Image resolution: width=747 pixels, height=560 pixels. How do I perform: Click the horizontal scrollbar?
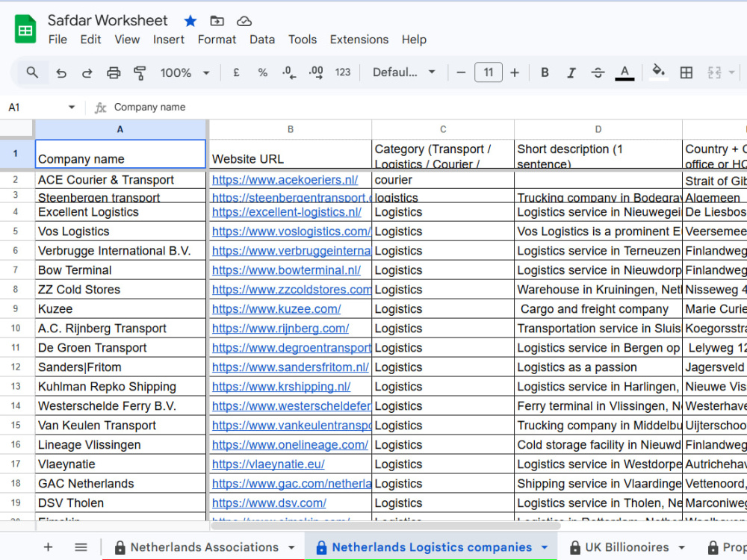pos(386,526)
